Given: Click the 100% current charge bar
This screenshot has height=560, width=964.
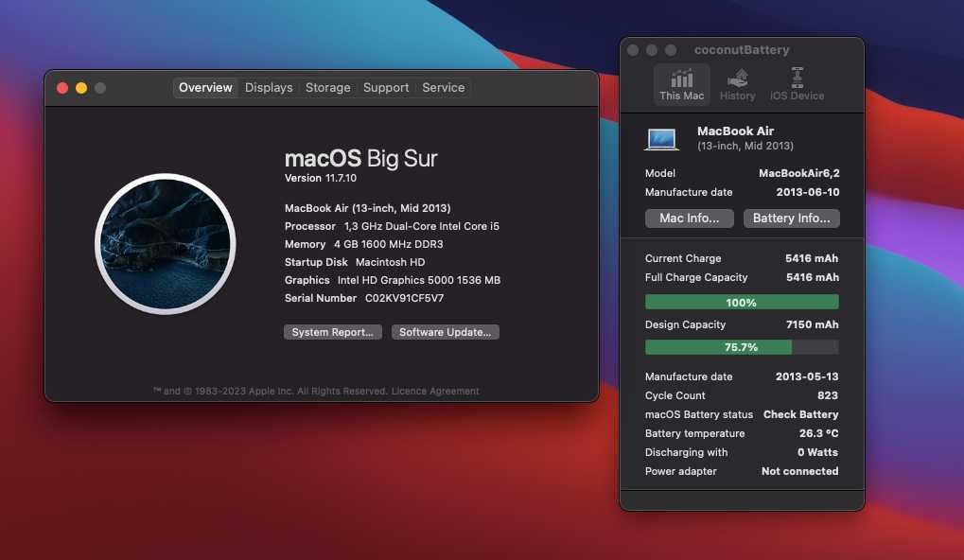Looking at the screenshot, I should click(x=742, y=302).
